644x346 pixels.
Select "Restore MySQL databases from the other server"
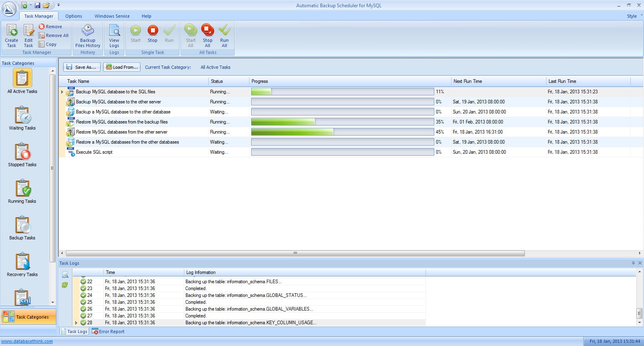(x=351, y=132)
